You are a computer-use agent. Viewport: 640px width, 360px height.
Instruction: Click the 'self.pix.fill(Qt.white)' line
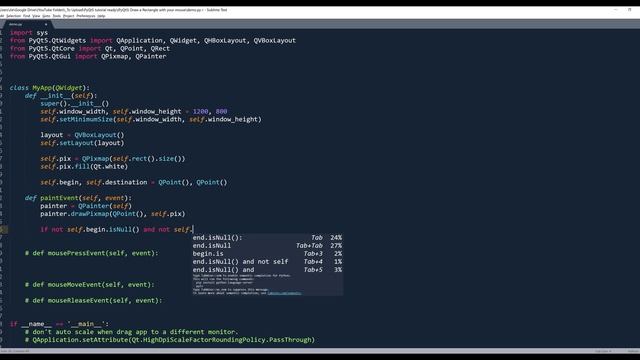tap(84, 167)
